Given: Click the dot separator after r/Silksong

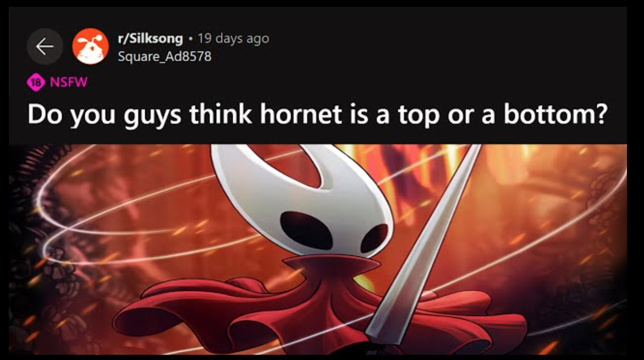Looking at the screenshot, I should (x=190, y=39).
